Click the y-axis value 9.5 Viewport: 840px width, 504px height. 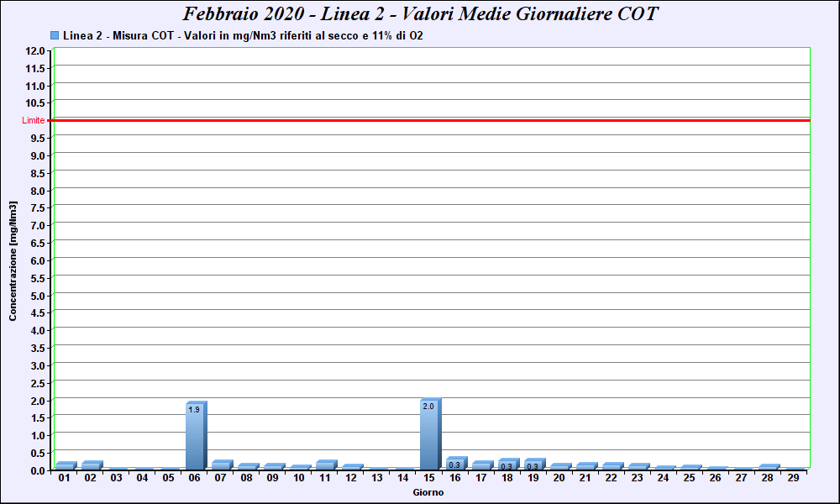(38, 139)
